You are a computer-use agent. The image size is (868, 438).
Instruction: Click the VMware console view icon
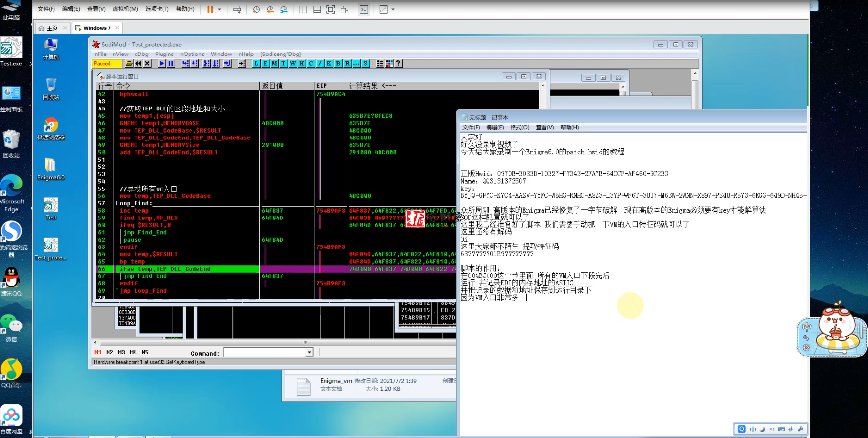(364, 9)
